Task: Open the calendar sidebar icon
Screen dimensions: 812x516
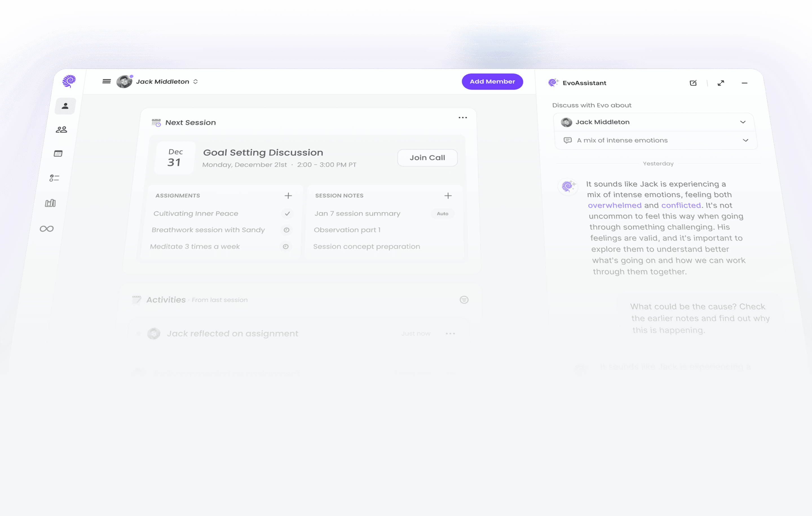Action: [x=58, y=153]
